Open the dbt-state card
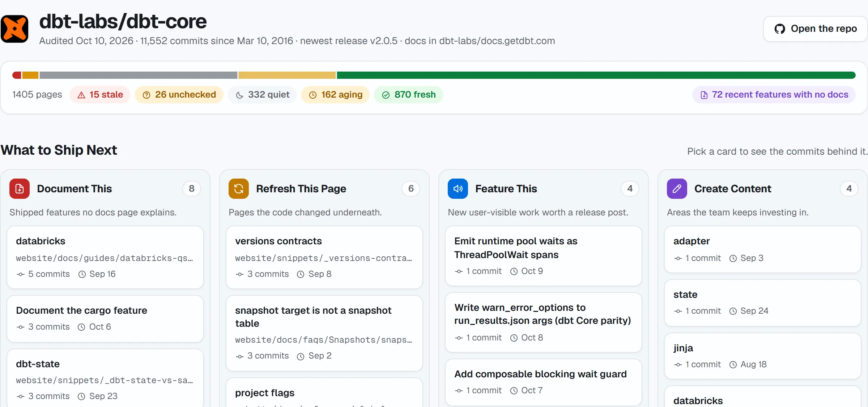The width and height of the screenshot is (868, 407). point(105,378)
